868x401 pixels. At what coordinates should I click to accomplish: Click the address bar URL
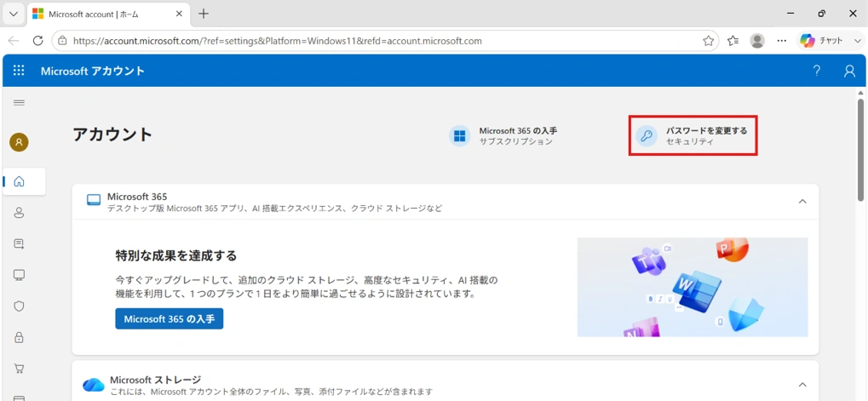(278, 40)
